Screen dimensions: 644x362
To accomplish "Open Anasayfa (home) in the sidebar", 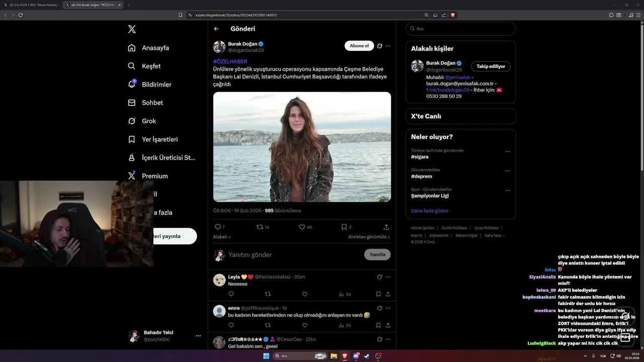I will click(x=148, y=48).
